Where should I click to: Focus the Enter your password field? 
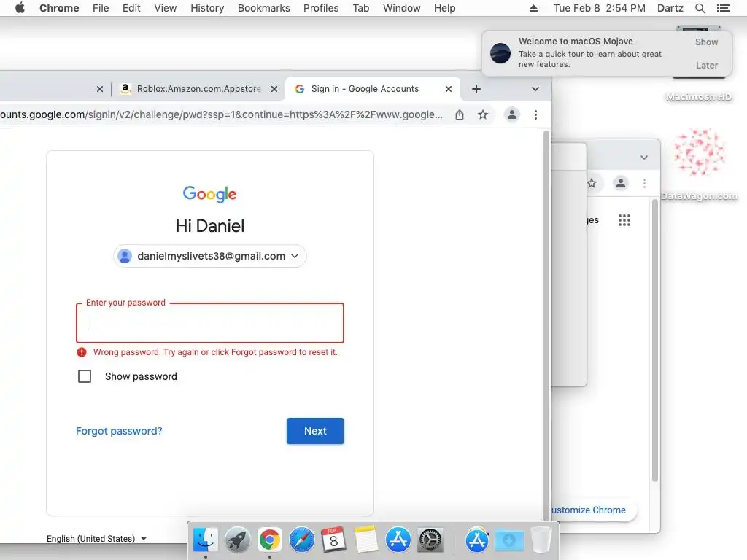(x=209, y=323)
